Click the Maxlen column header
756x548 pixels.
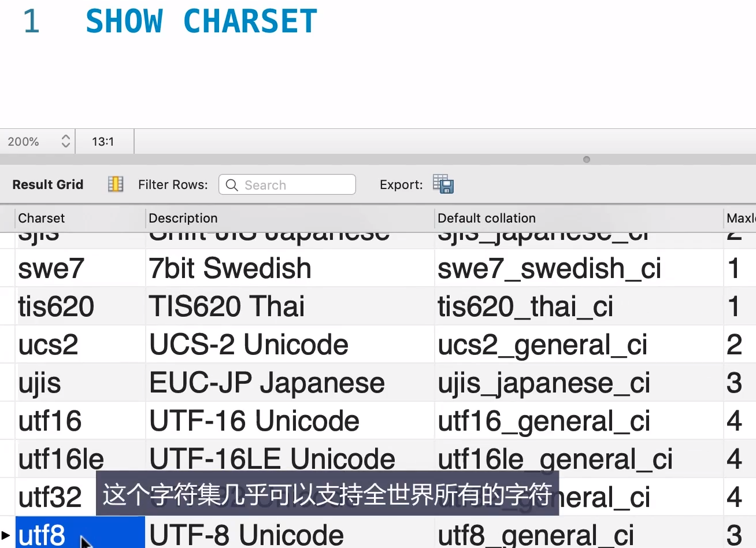pos(740,219)
